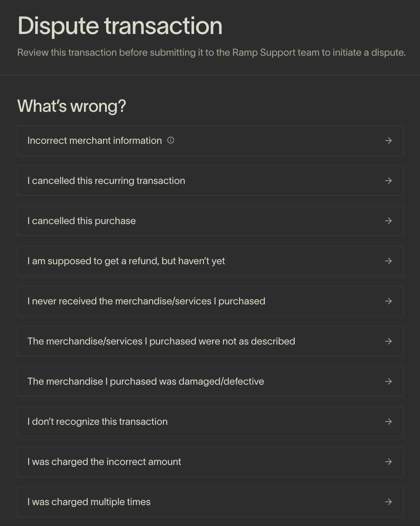Click arrow for not as described option
Image resolution: width=420 pixels, height=526 pixels.
tap(388, 341)
